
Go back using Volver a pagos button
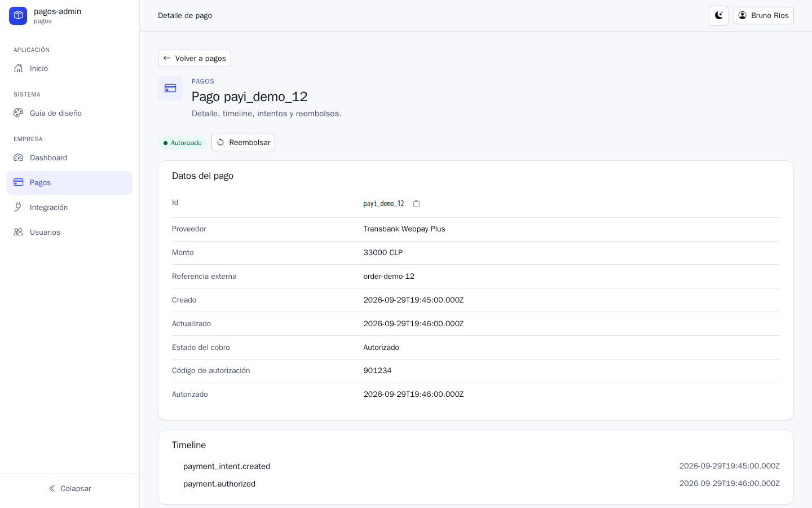click(x=195, y=58)
